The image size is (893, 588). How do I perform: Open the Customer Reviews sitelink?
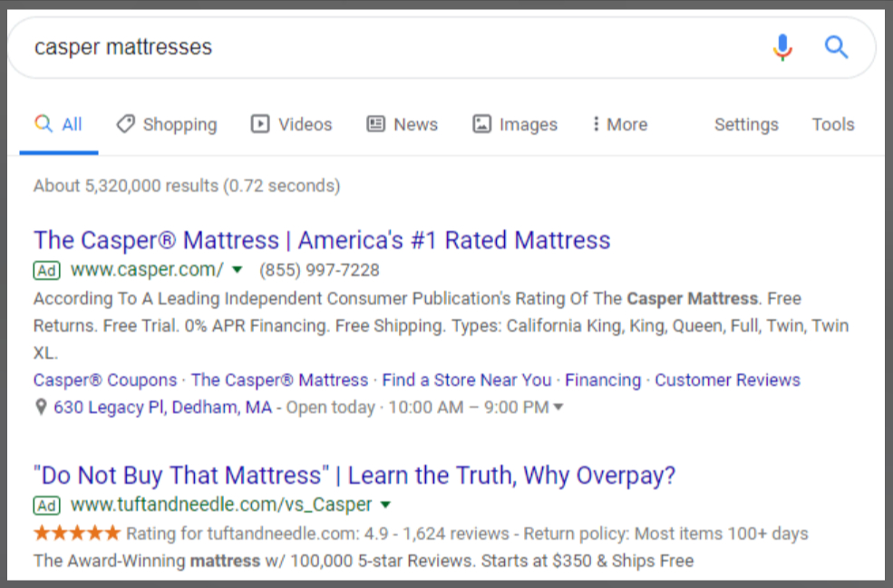727,381
